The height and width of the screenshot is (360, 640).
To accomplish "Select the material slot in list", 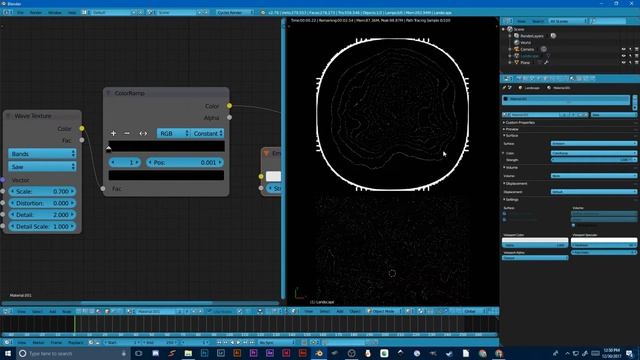I will [x=566, y=99].
